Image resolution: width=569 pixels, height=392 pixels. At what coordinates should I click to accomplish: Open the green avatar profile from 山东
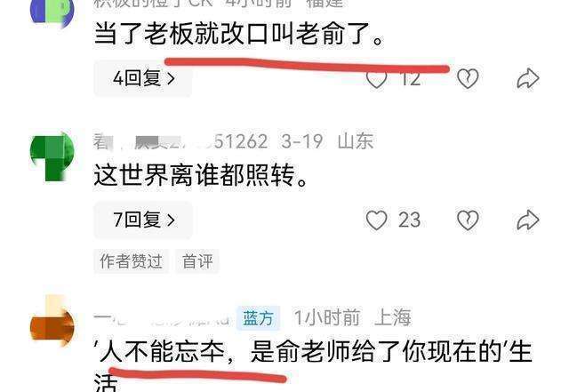pyautogui.click(x=52, y=156)
